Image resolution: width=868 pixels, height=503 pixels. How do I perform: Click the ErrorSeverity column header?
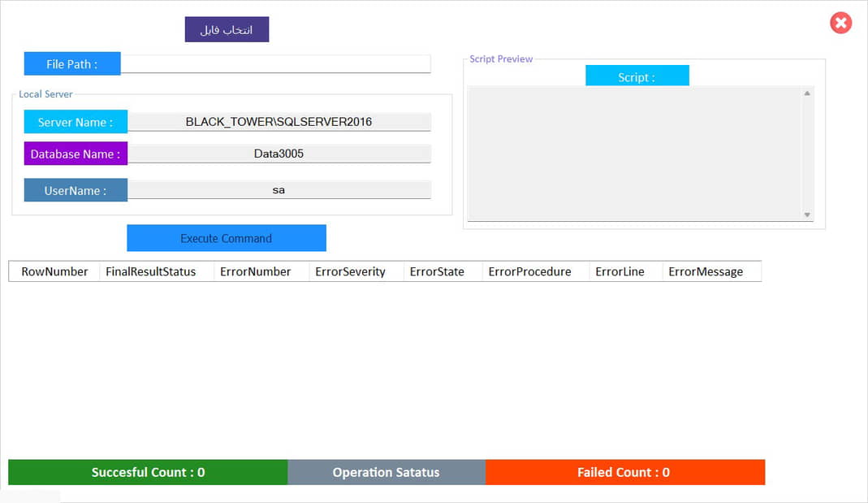click(350, 271)
